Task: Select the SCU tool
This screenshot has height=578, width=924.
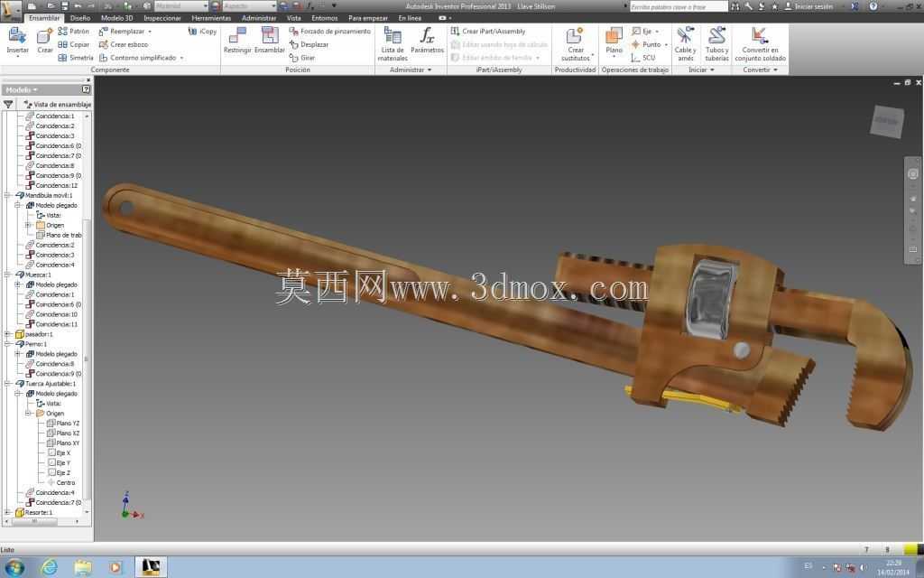Action: (642, 58)
